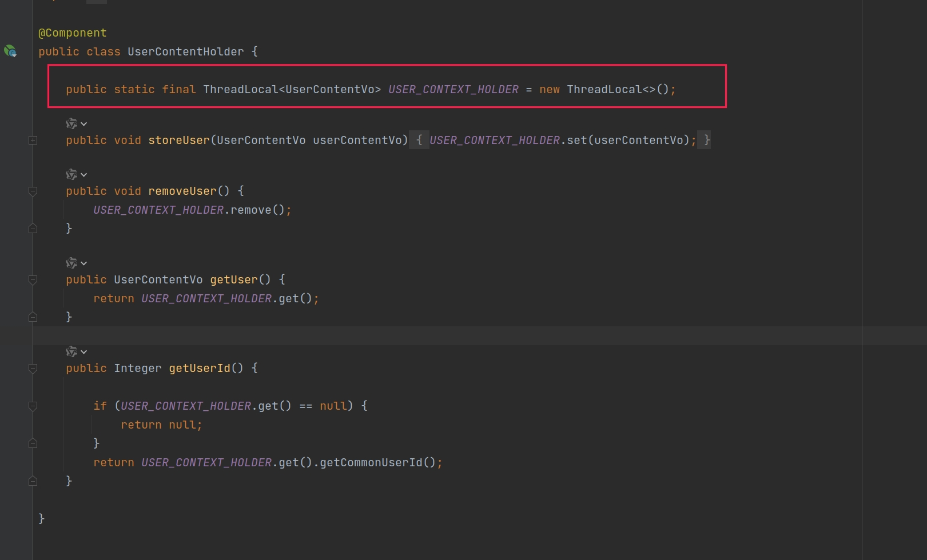Click the folded opening brace placeholder after storeUser parameters
This screenshot has width=927, height=560.
[419, 141]
